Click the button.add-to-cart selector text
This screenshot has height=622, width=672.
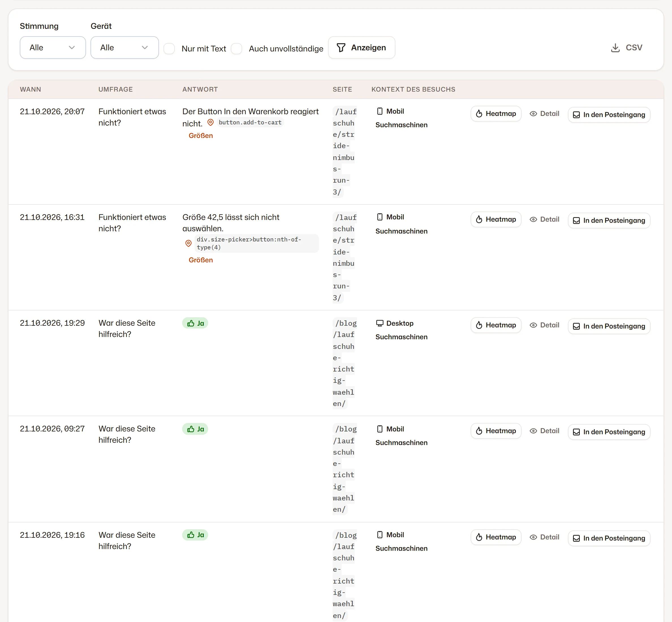[250, 122]
